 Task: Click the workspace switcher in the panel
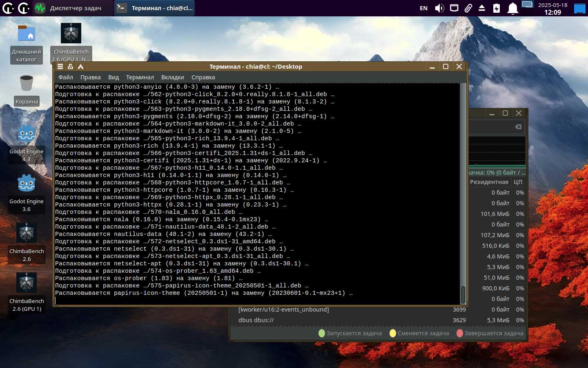point(528,5)
